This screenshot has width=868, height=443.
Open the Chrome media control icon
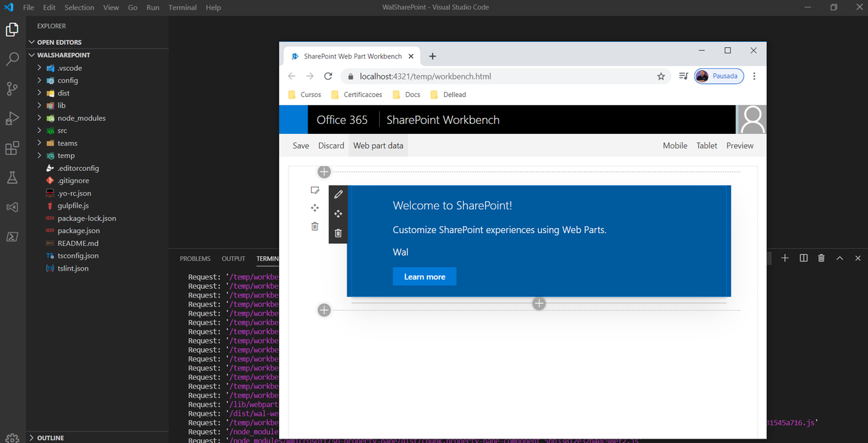pos(684,76)
